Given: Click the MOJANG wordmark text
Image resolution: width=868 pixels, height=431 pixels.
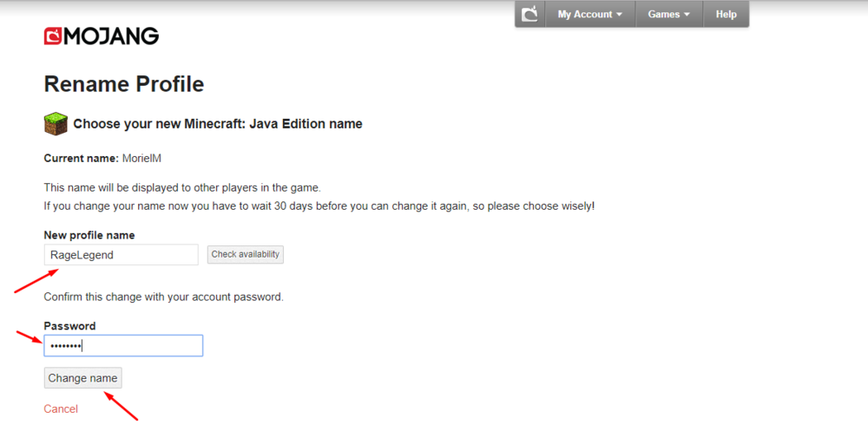Looking at the screenshot, I should [112, 36].
